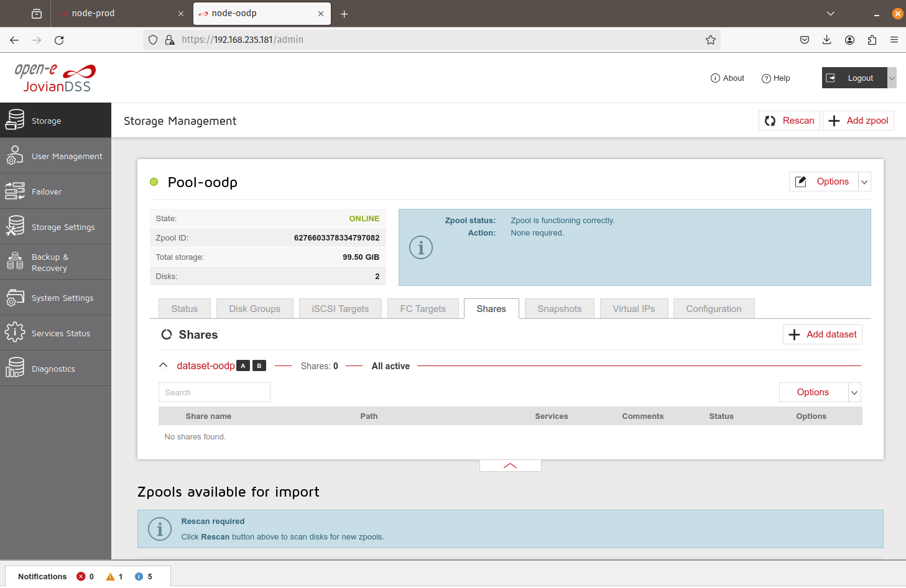Select the Shares tab
The height and width of the screenshot is (588, 906).
tap(491, 309)
